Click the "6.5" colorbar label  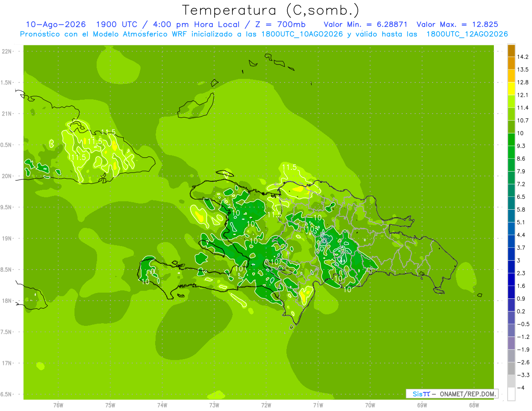coord(521,197)
